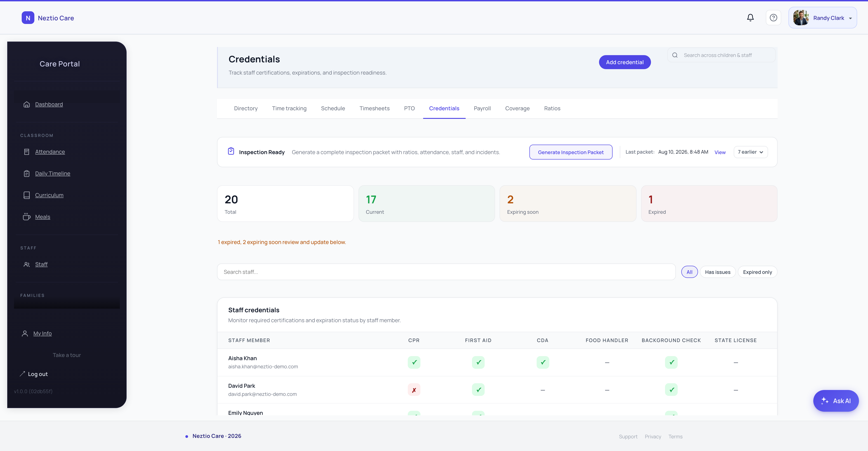The height and width of the screenshot is (451, 868).
Task: Open the Ask AI assistant button
Action: [836, 401]
